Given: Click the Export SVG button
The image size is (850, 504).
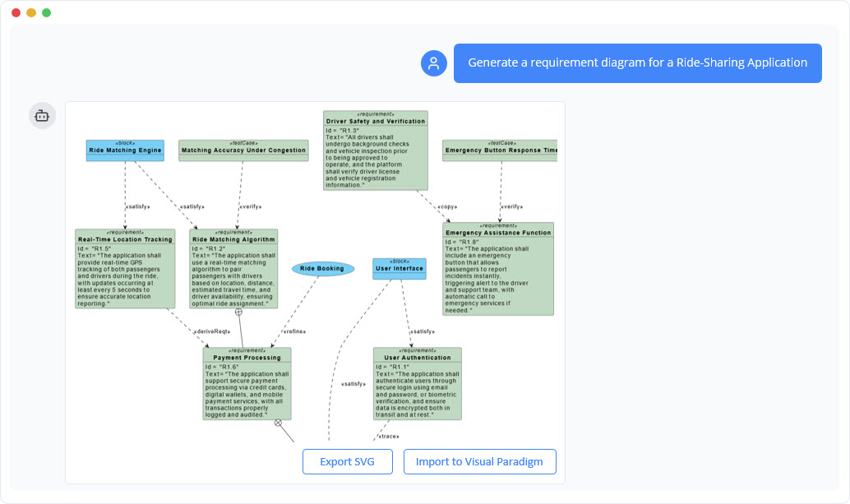Looking at the screenshot, I should [348, 461].
